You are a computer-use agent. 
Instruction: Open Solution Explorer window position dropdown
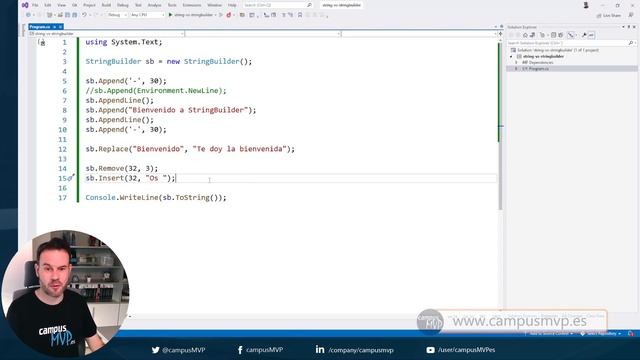tap(623, 27)
